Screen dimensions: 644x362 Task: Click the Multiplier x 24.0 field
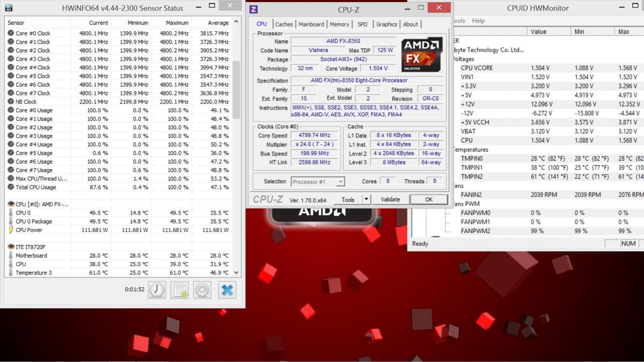[314, 144]
